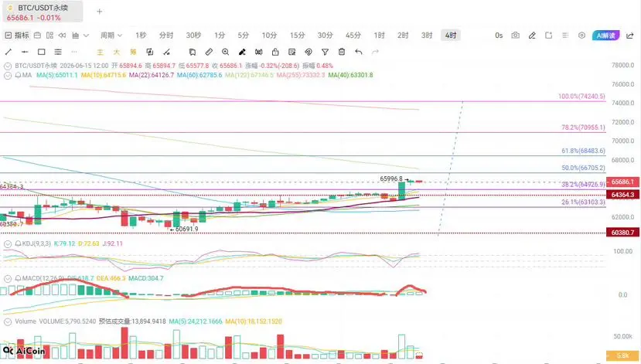The width and height of the screenshot is (641, 364).
Task: Switch to the 15分 timeframe
Action: (297, 36)
